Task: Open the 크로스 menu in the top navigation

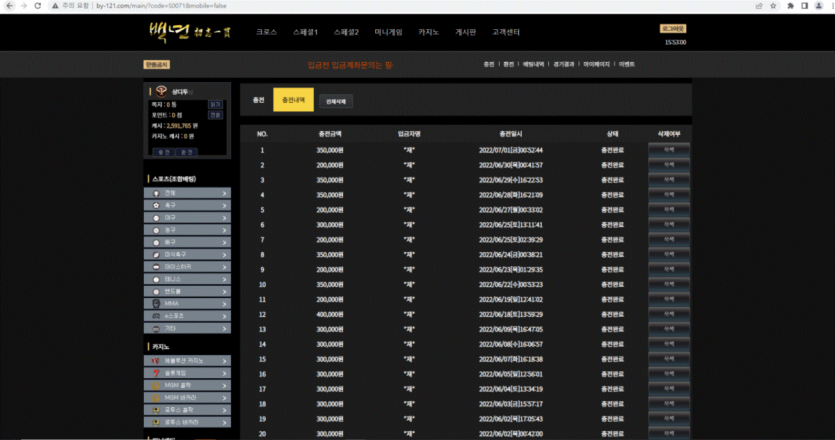Action: coord(266,32)
